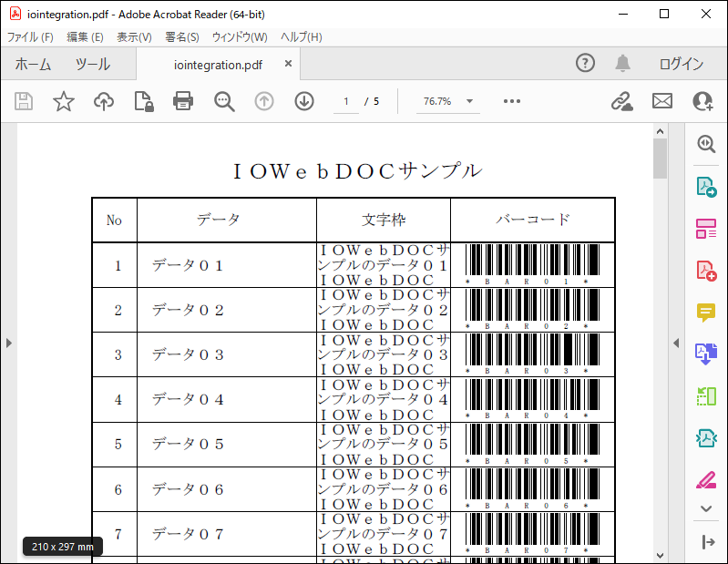Click the 文字枠 column header
This screenshot has height=564, width=728.
point(384,220)
